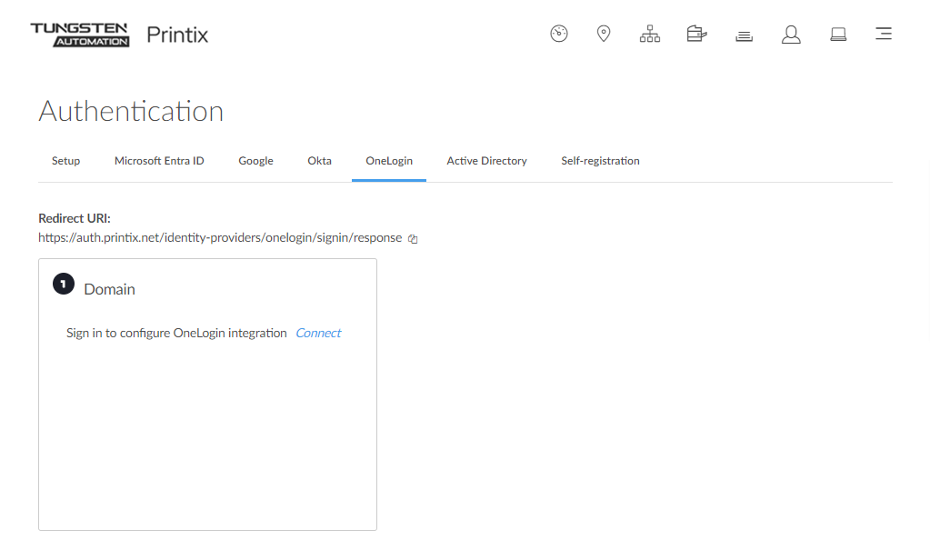This screenshot has height=560, width=930.
Task: Select the Google tab
Action: [x=255, y=161]
